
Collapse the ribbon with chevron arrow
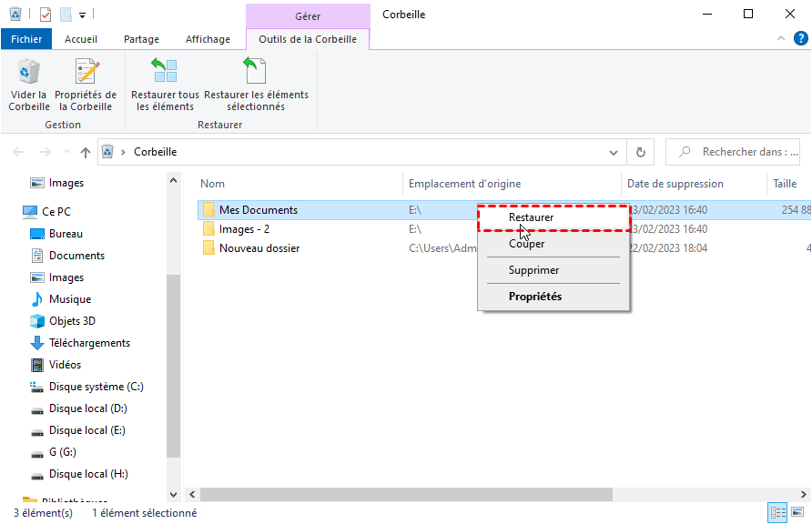[779, 38]
